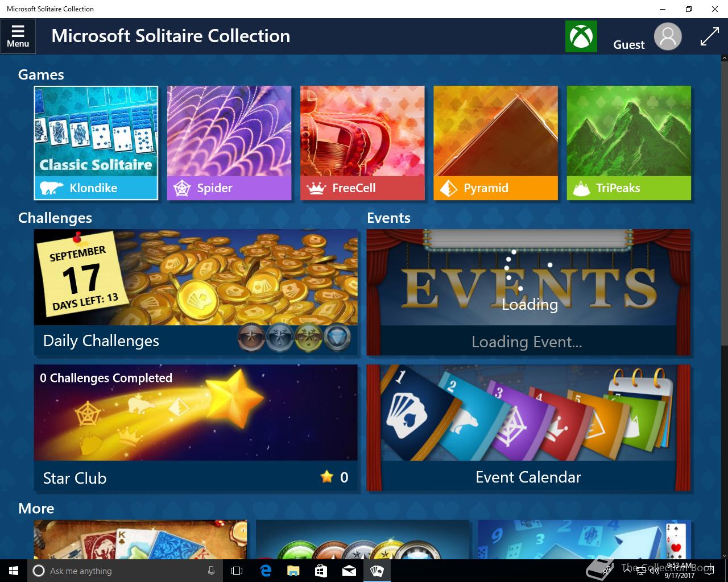Screen dimensions: 728x582
Task: Click the diamond badge in Daily Challenges
Action: [x=337, y=339]
